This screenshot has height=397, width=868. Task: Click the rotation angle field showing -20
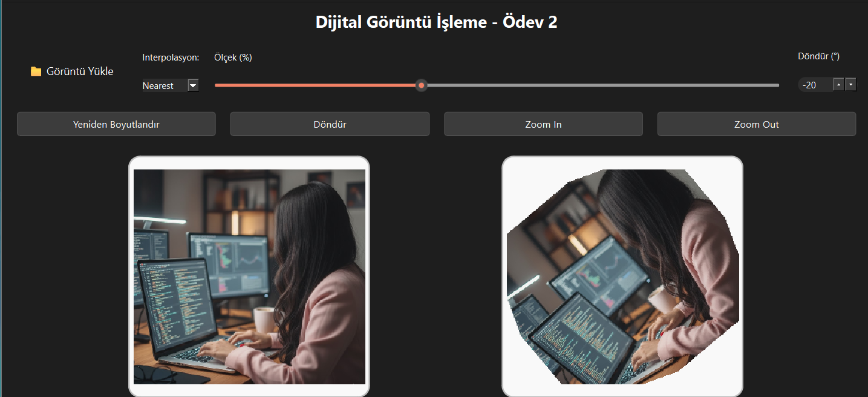tap(815, 85)
